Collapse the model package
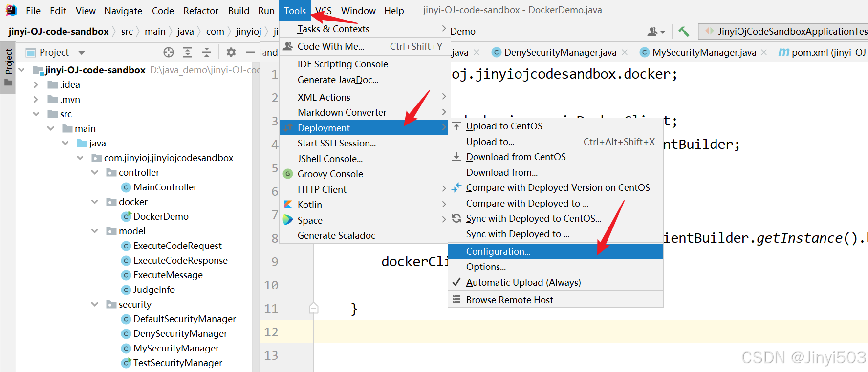The image size is (868, 372). (95, 231)
